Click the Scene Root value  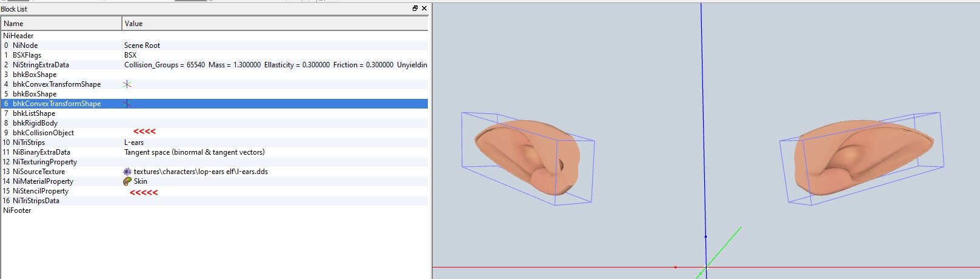142,45
